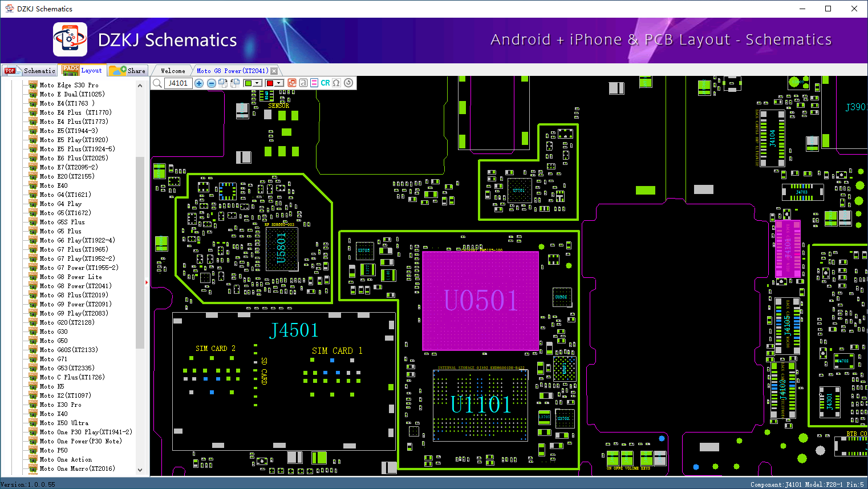Select Moto E7(XT2095-2) in the tree
Image resolution: width=868 pixels, height=489 pixels.
[68, 167]
